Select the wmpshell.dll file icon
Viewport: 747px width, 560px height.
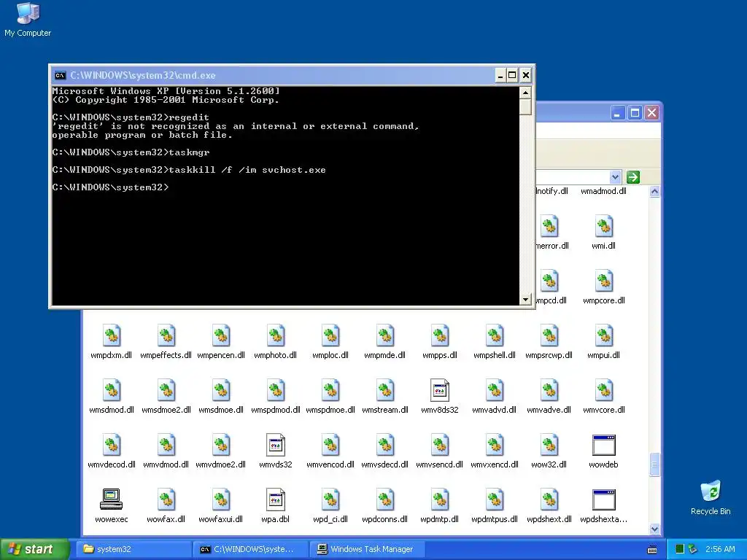point(495,335)
